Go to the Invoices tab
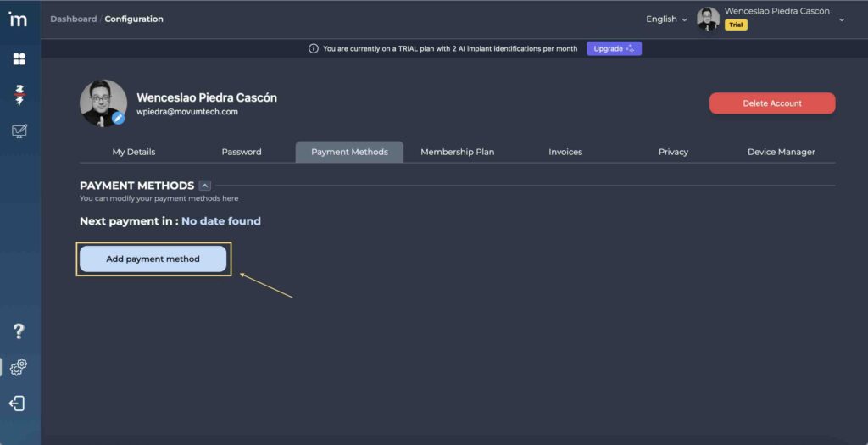This screenshot has height=445, width=868. [x=565, y=152]
